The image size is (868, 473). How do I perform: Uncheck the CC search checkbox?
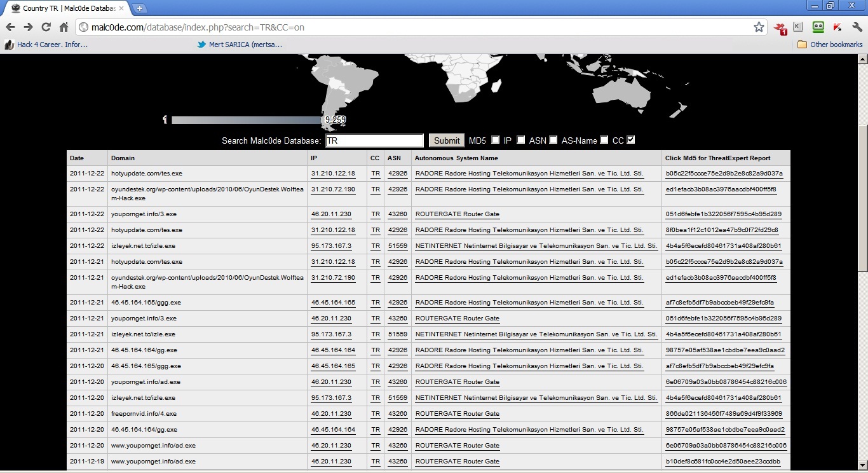631,140
